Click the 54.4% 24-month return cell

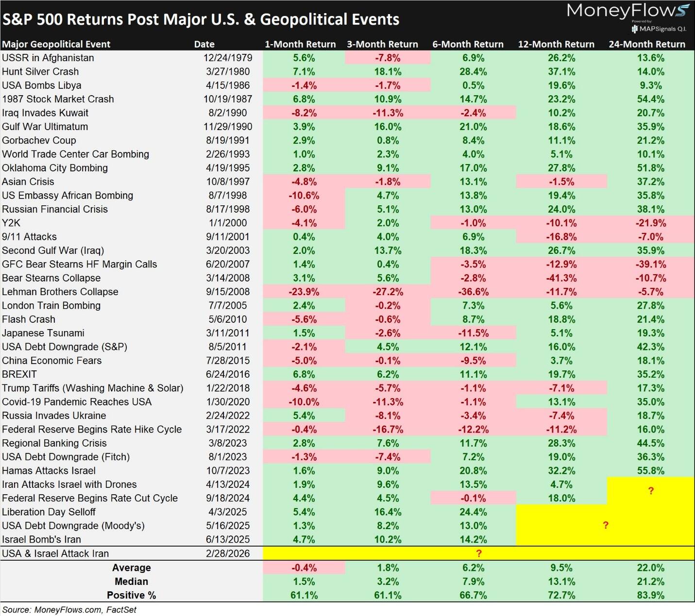pos(650,99)
